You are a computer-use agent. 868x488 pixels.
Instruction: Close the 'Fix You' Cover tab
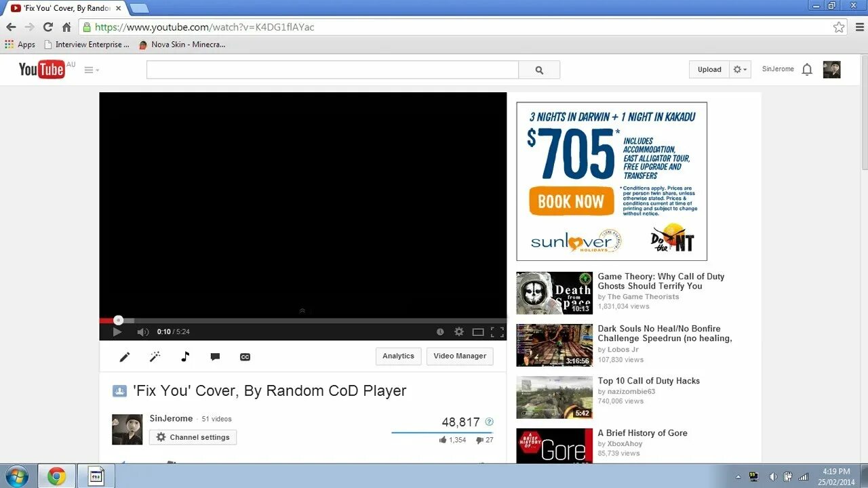118,8
